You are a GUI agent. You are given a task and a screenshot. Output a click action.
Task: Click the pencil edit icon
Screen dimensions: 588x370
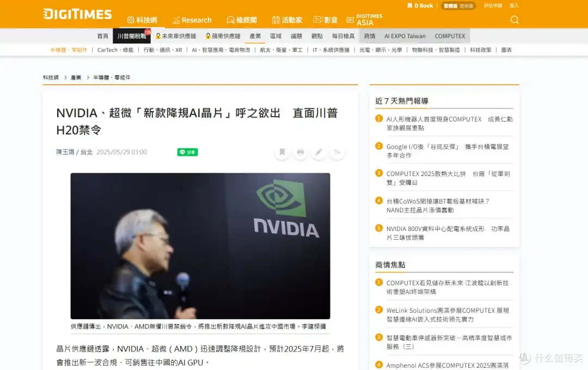[318, 152]
